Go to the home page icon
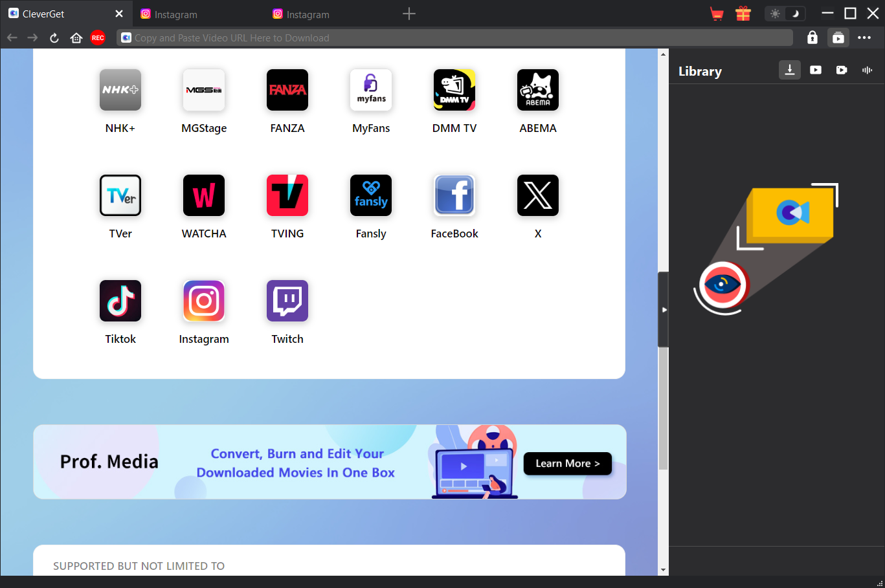The width and height of the screenshot is (885, 588). coord(76,38)
